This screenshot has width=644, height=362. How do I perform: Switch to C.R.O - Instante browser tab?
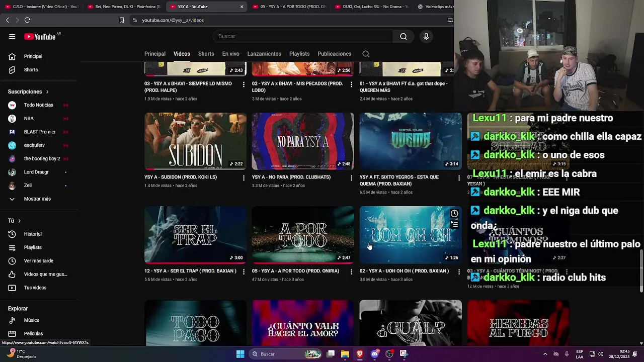(x=41, y=7)
